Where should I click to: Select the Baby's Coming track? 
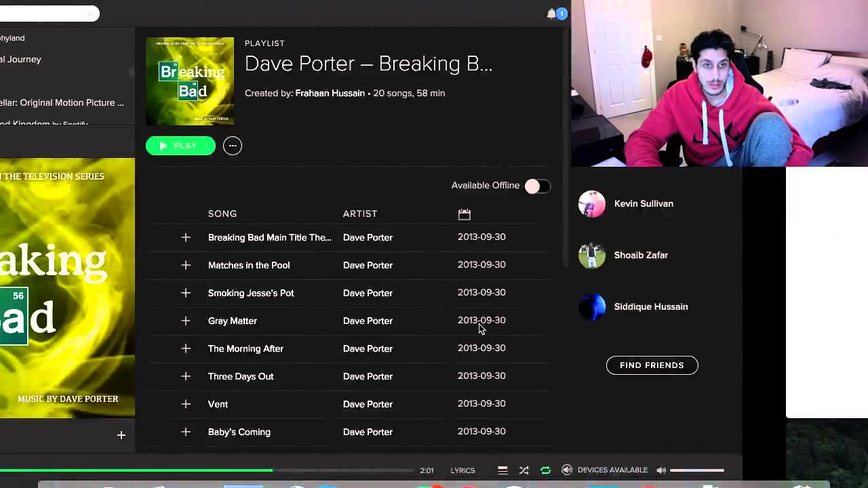(239, 432)
